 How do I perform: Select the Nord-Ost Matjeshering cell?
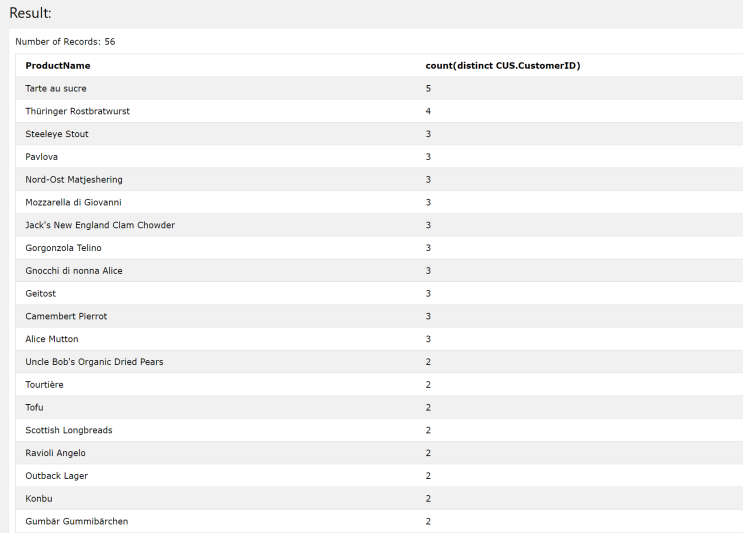pos(74,180)
